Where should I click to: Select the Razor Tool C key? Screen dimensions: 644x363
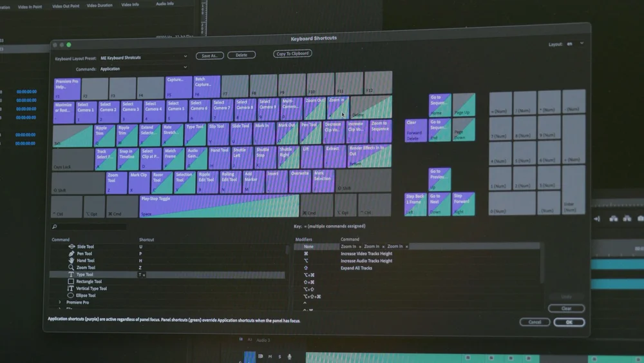tap(162, 182)
